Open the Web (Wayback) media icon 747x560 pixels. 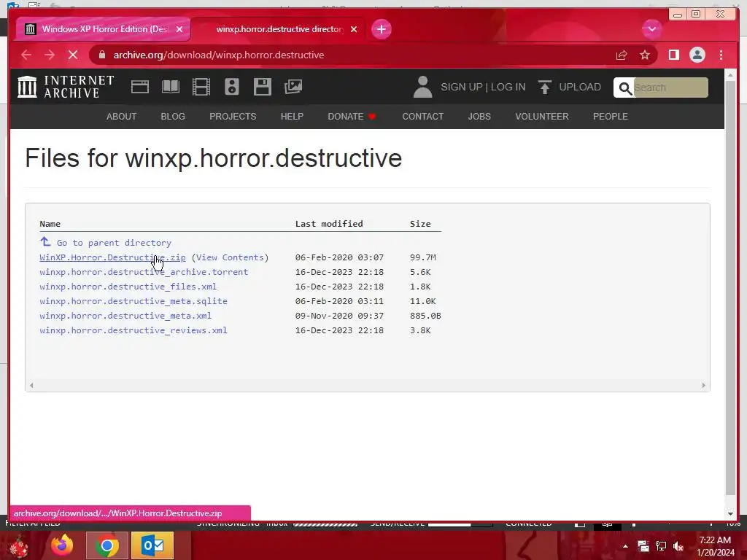(x=140, y=87)
